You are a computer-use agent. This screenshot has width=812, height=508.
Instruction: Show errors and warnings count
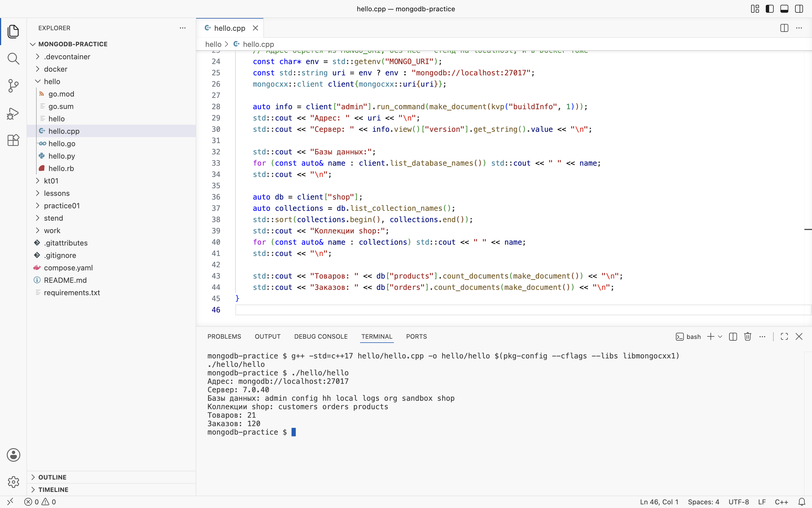click(40, 502)
